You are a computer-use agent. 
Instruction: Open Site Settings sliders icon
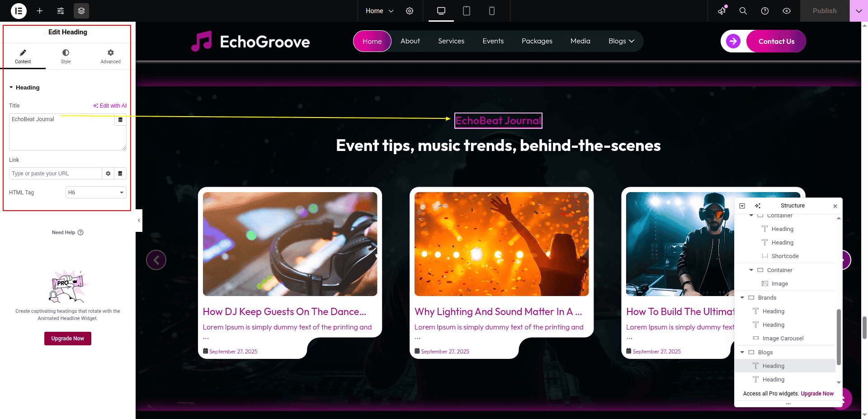(61, 11)
